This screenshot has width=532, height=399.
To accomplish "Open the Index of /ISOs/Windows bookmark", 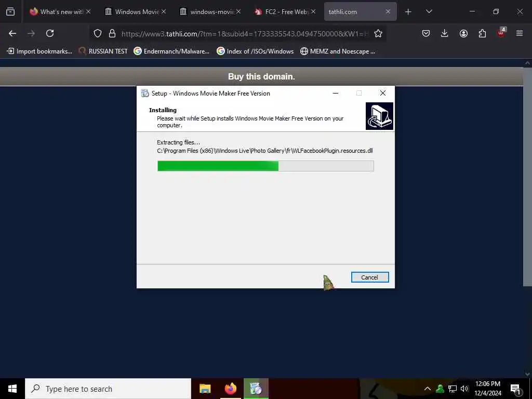I will [255, 51].
